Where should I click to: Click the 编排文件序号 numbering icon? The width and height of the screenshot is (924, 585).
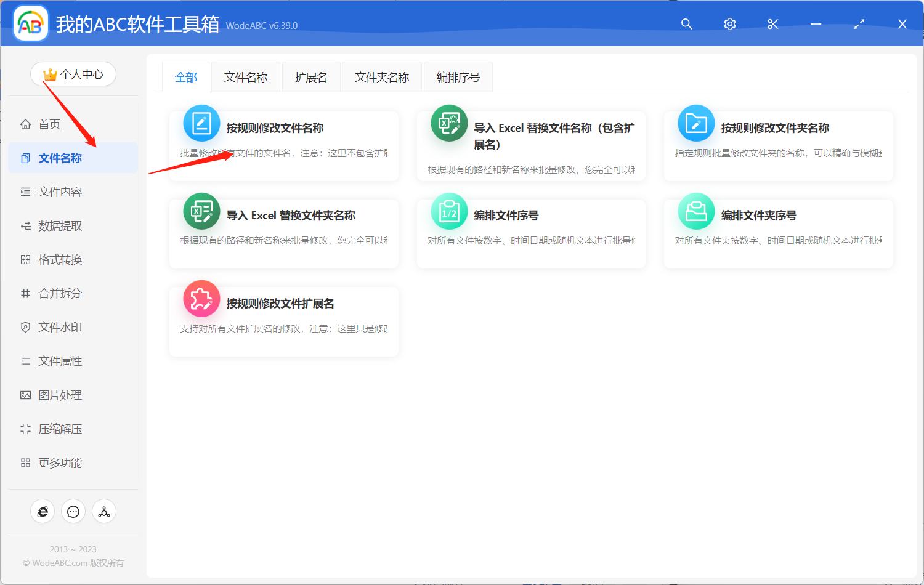(x=448, y=211)
